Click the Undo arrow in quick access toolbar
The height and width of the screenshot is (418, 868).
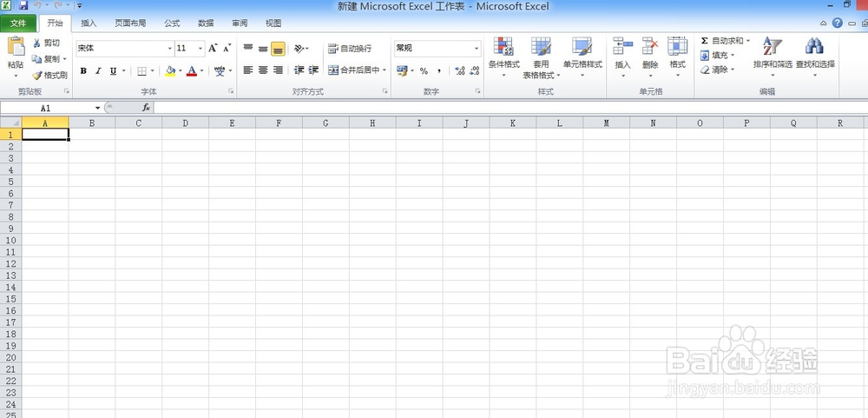37,6
